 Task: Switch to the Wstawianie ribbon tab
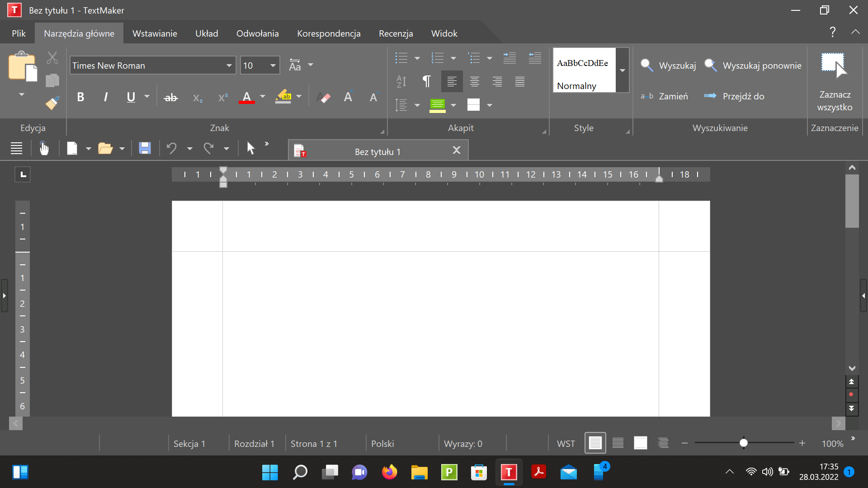click(x=155, y=33)
